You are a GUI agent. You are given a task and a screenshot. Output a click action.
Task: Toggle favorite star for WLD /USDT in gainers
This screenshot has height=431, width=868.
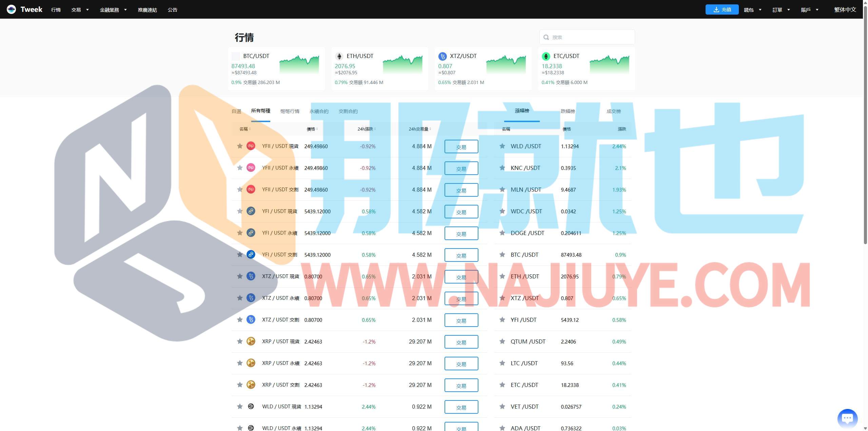click(502, 146)
